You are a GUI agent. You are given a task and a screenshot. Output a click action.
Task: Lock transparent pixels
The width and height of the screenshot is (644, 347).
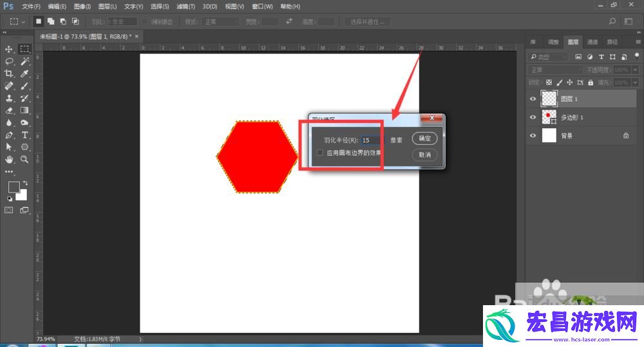[549, 82]
